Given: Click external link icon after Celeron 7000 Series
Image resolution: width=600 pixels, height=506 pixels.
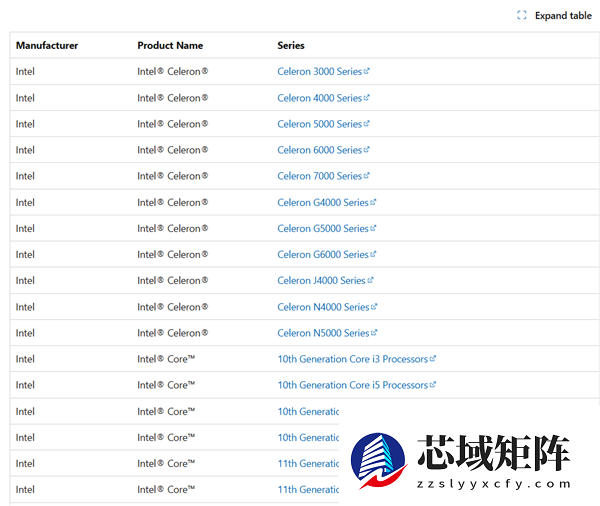Looking at the screenshot, I should pos(367,176).
